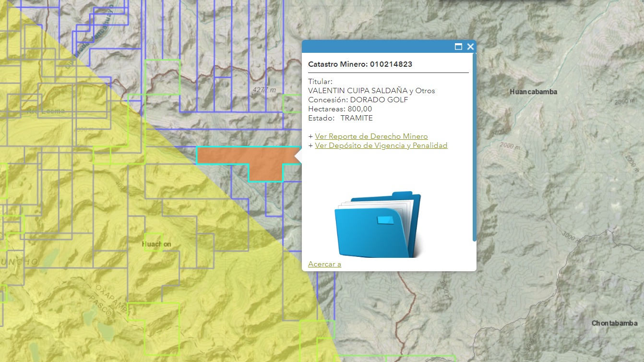Open Ver Reporte de Derecho Minero link

pyautogui.click(x=371, y=136)
